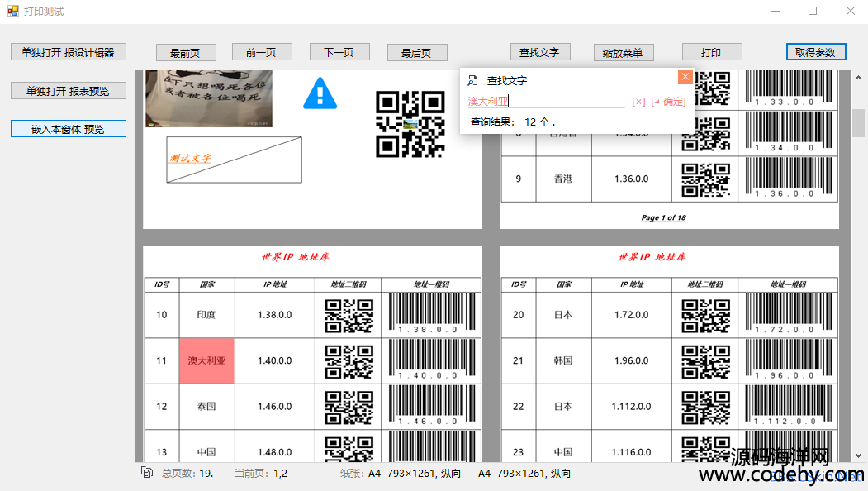
Task: Open the 缩放菜单 zoom menu
Action: point(624,53)
